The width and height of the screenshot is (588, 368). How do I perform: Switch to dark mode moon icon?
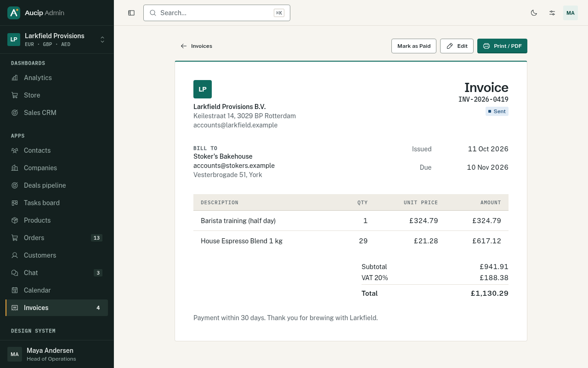tap(534, 13)
